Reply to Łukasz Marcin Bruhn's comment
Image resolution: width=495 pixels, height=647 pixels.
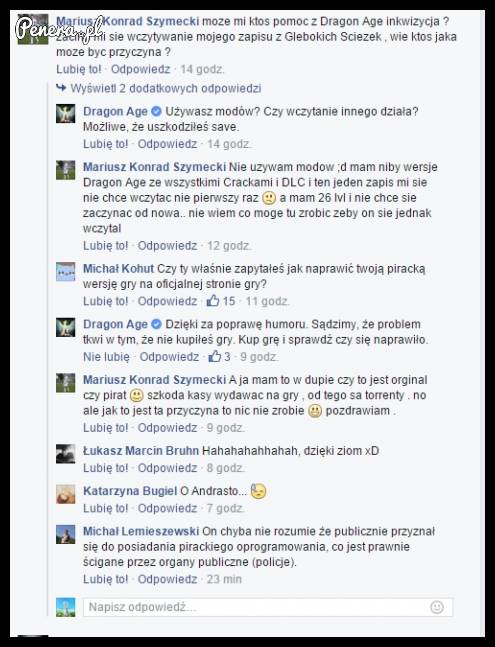167,468
